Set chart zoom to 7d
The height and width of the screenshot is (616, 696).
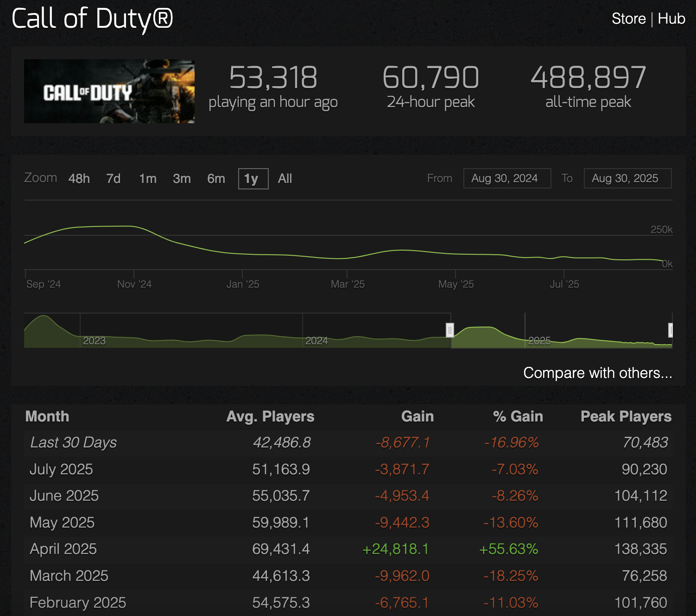tap(114, 179)
